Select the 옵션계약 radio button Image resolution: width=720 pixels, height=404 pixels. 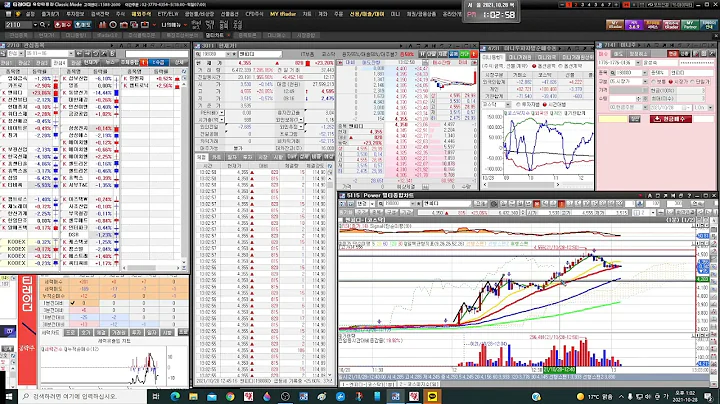(561, 66)
